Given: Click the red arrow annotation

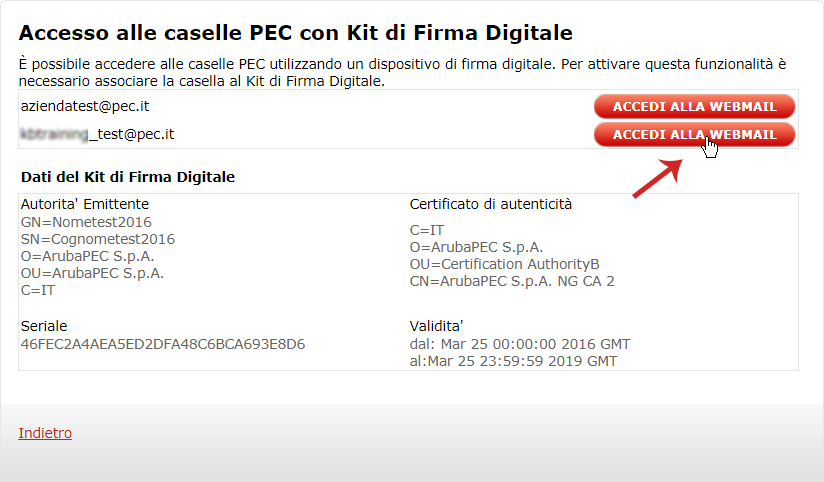Looking at the screenshot, I should click(658, 179).
